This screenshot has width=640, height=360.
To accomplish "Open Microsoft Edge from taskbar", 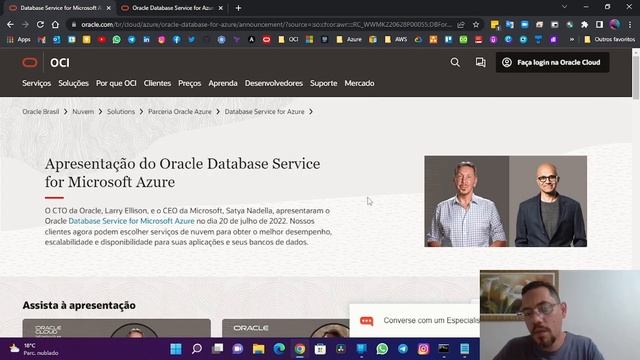I will [279, 349].
